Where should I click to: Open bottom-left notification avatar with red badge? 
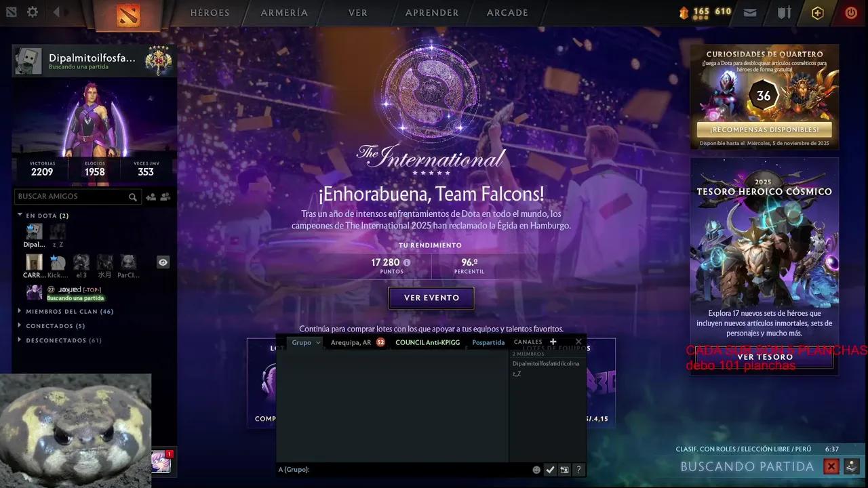click(x=162, y=461)
